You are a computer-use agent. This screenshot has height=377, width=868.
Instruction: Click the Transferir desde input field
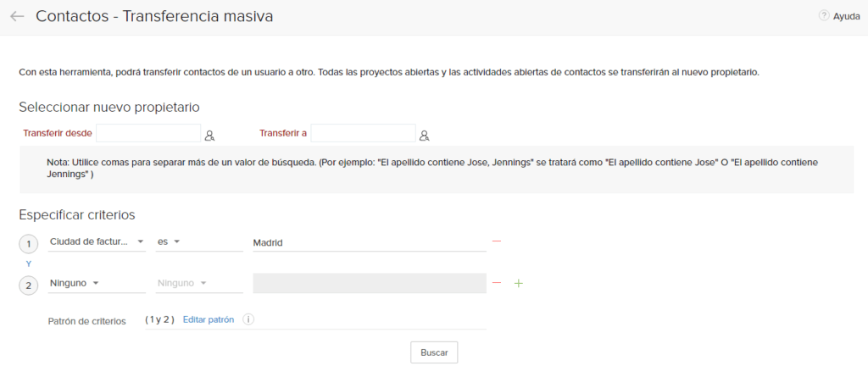point(148,133)
